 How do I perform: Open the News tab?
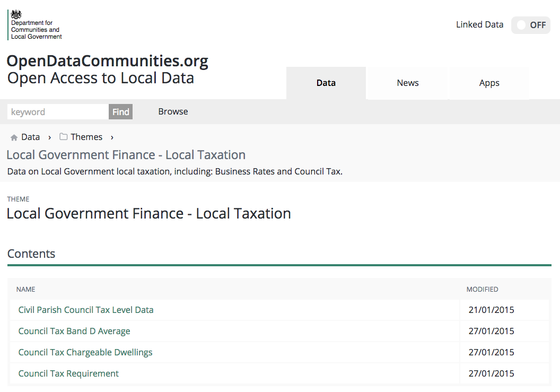[x=407, y=83]
